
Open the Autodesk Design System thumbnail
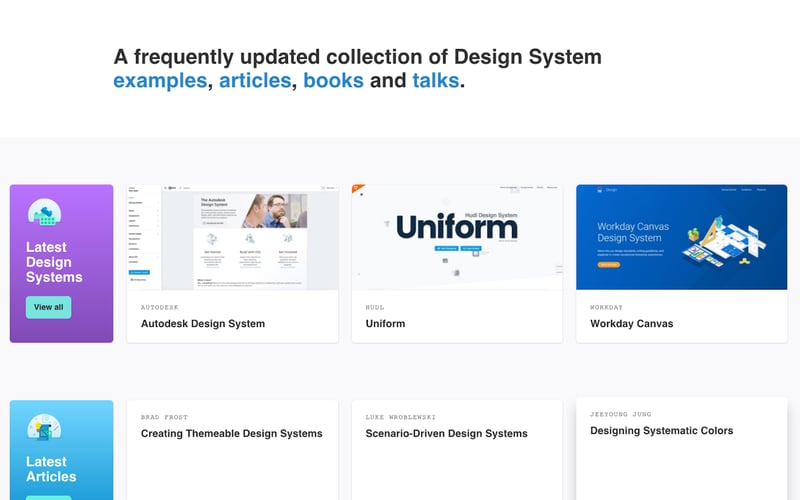tap(233, 237)
